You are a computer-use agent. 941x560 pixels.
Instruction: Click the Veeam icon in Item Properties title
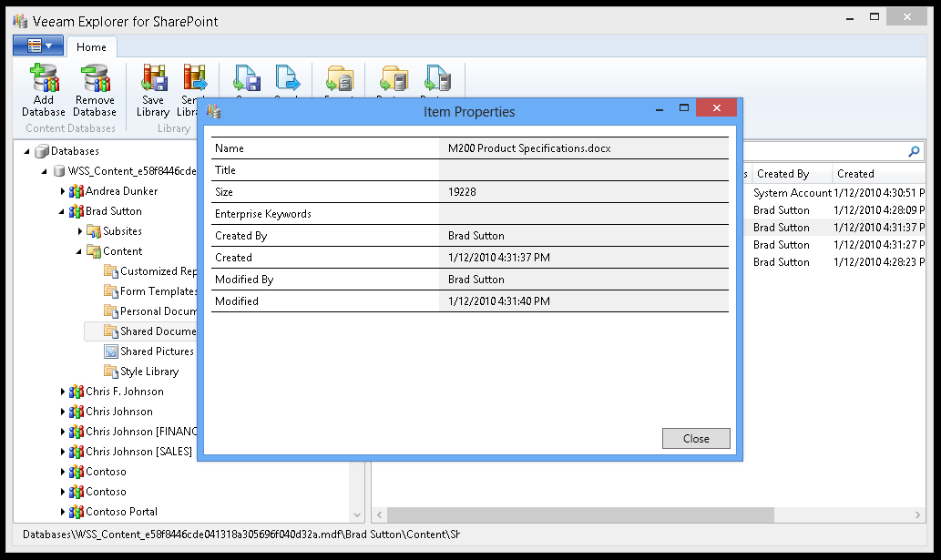(x=214, y=111)
